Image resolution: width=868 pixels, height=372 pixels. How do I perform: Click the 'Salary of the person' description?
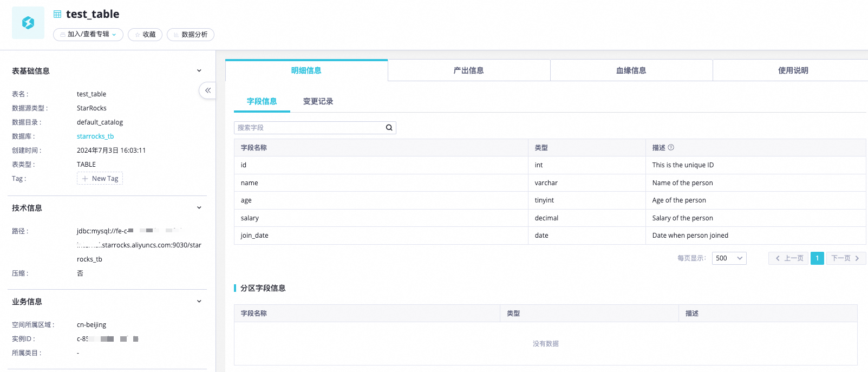point(683,218)
